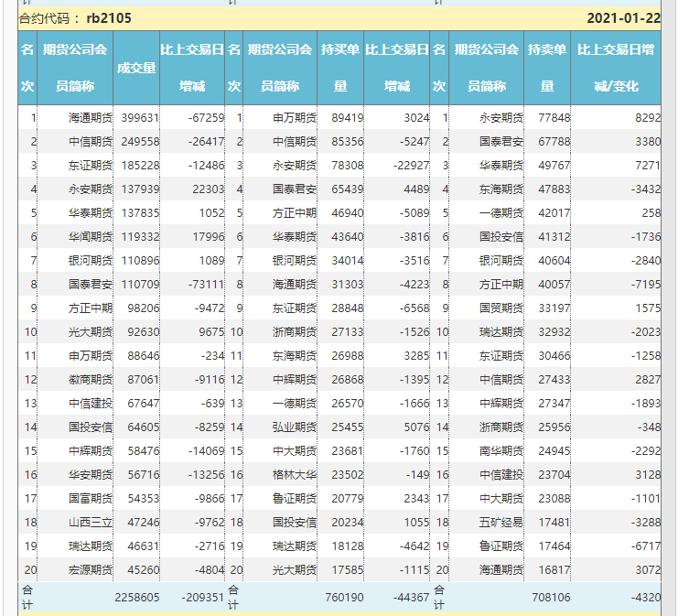Click 东海期货 short position 47883
The width and height of the screenshot is (689, 616).
554,189
